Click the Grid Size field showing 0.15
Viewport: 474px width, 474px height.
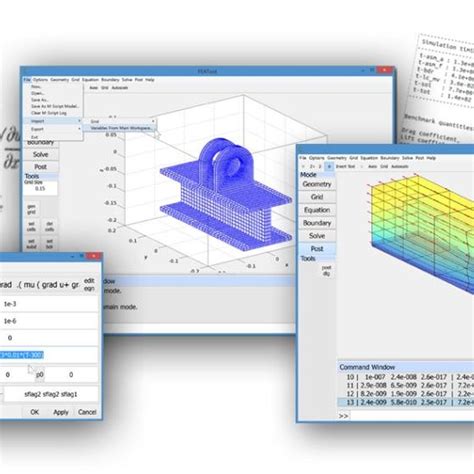(x=40, y=189)
